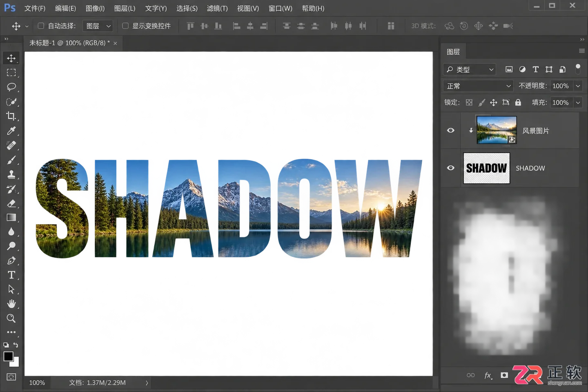Select the Eraser tool
Image resolution: width=588 pixels, height=392 pixels.
pyautogui.click(x=11, y=203)
